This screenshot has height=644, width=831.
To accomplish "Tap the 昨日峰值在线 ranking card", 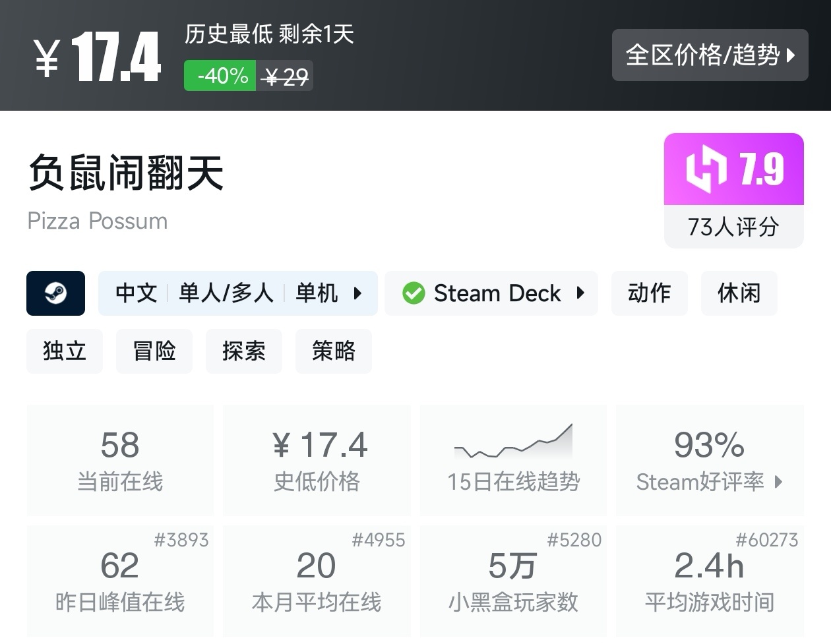I will 120,580.
